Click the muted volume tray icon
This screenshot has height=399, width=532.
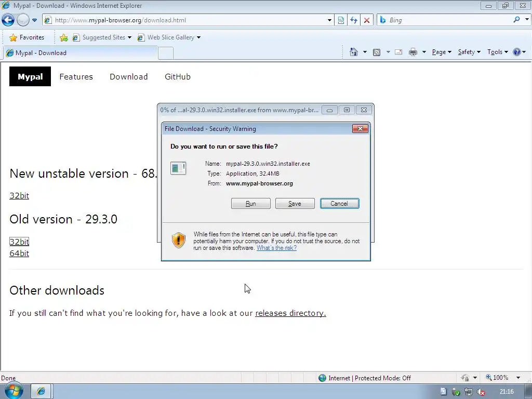(x=481, y=392)
